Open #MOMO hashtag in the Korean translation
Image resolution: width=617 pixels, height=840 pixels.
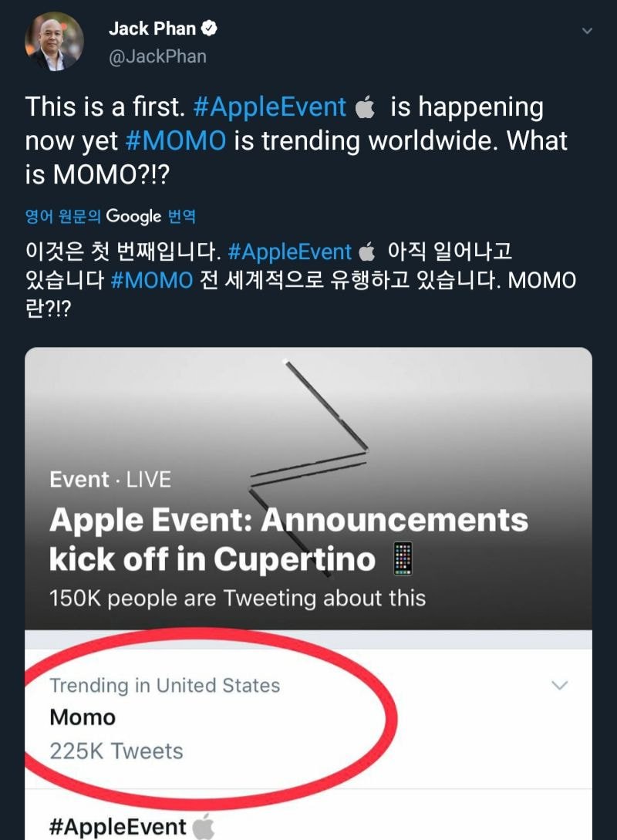point(151,279)
